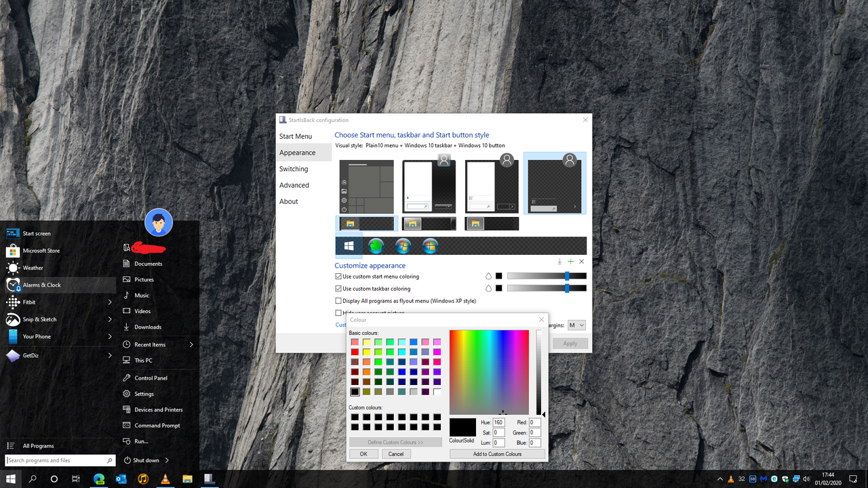This screenshot has width=868, height=488.
Task: Click OK in Colour dialog
Action: coord(363,454)
